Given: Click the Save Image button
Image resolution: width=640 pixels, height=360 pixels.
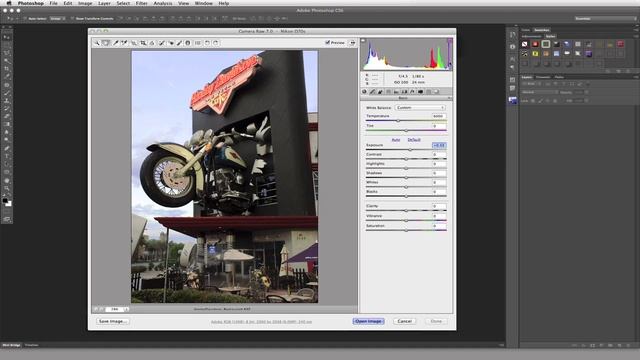Looking at the screenshot, I should click(x=113, y=322).
